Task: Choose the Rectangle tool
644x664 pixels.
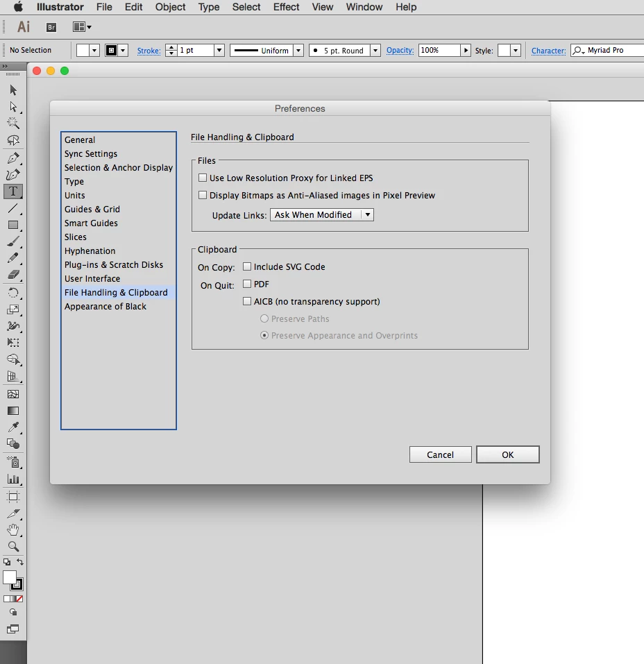Action: tap(13, 225)
